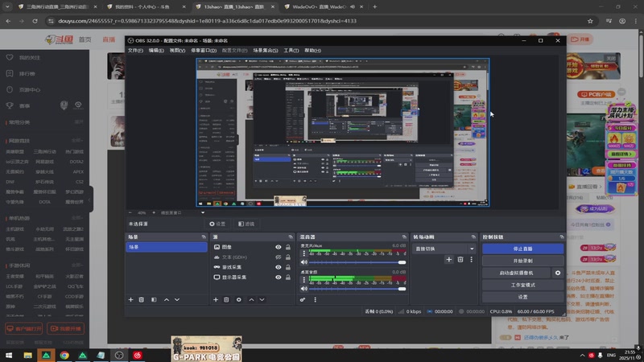Viewport: 644px width, 362px height.
Task: Open the 文件(F) menu
Action: [x=135, y=51]
